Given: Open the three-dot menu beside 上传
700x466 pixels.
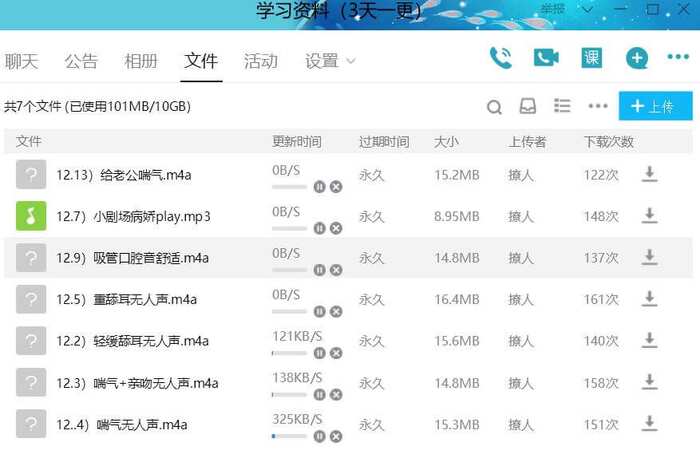Looking at the screenshot, I should 598,106.
